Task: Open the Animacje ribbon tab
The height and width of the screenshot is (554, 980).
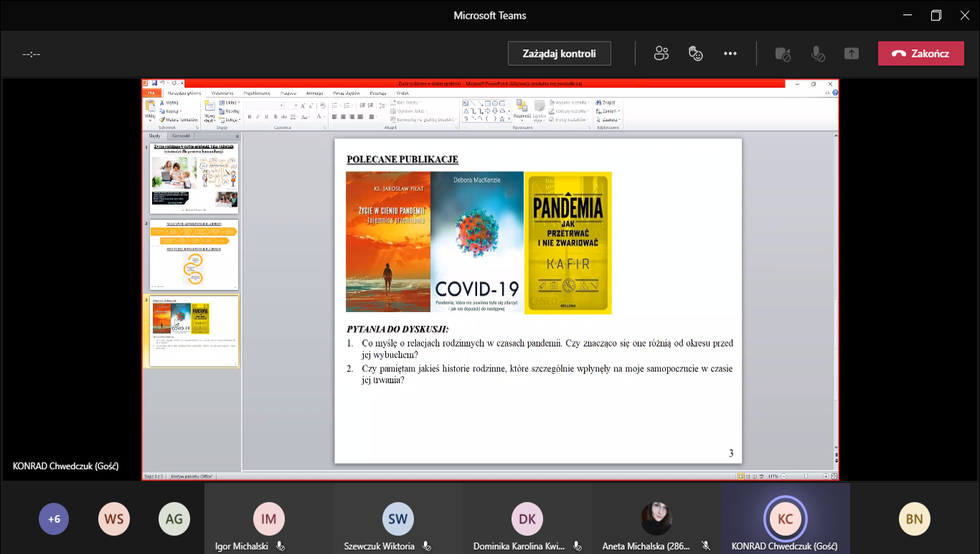Action: tap(314, 93)
